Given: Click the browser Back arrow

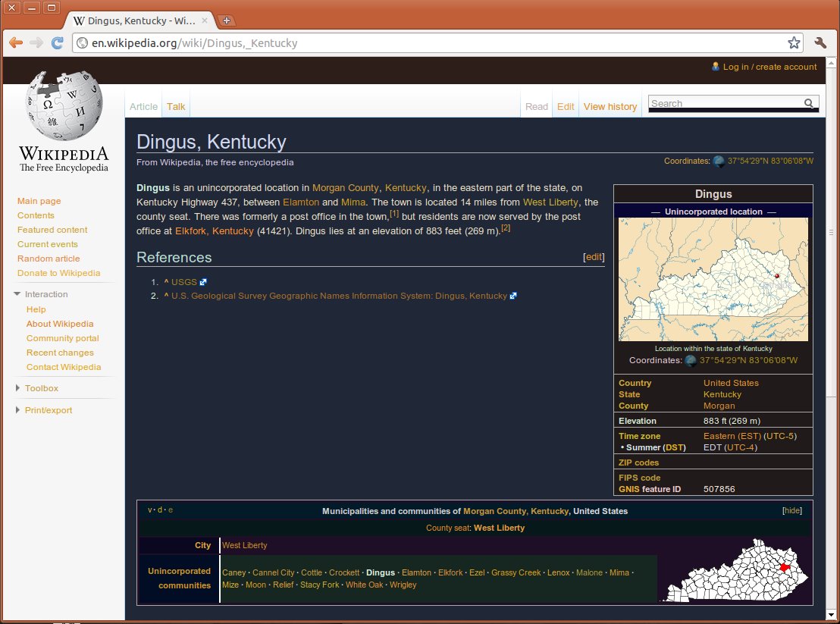Looking at the screenshot, I should [15, 43].
